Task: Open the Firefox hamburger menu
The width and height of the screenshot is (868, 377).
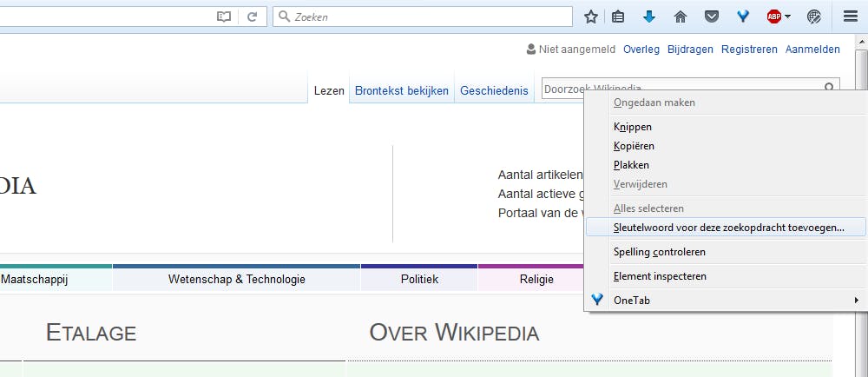Action: point(851,17)
